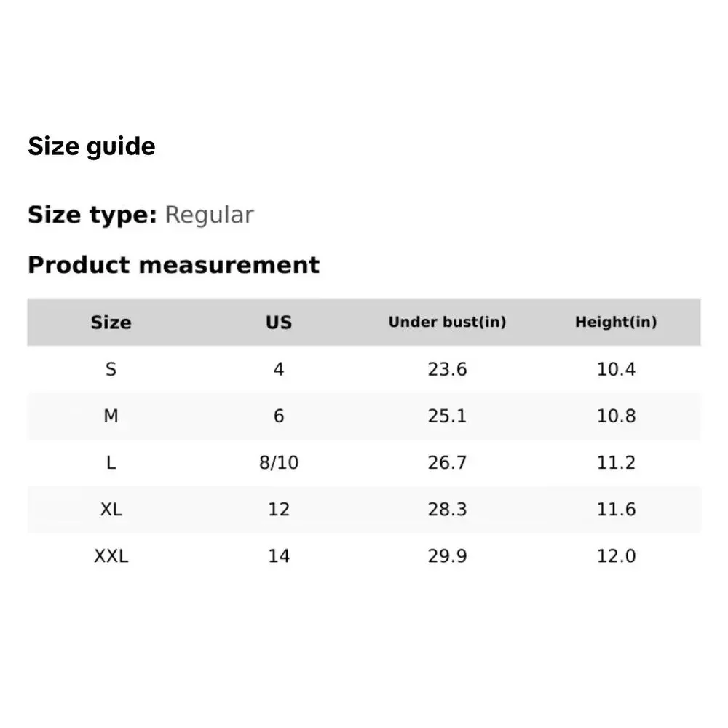Click US size 14 cell
Screen dimensions: 728x728
point(279,555)
